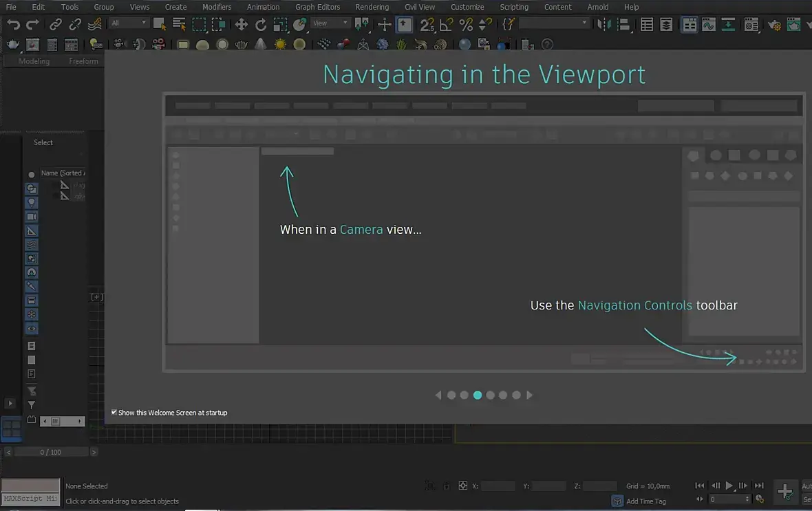Go to next welcome slide arrow
The height and width of the screenshot is (511, 812).
[x=529, y=395]
